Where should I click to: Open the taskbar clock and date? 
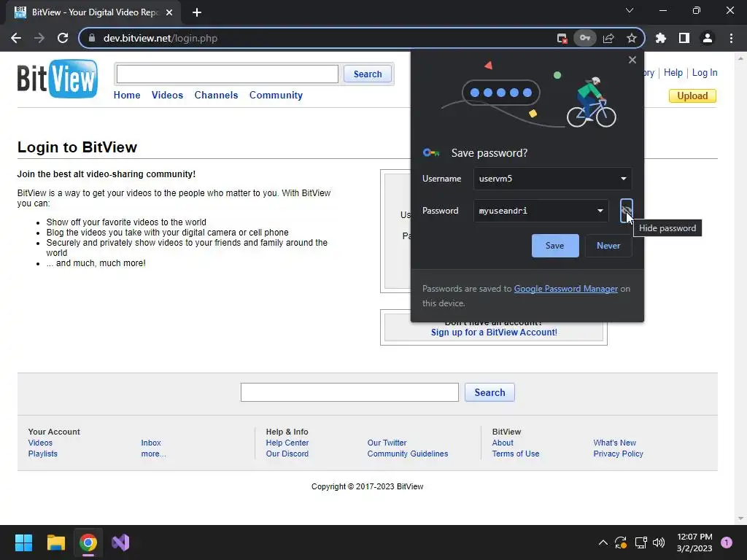coord(694,542)
